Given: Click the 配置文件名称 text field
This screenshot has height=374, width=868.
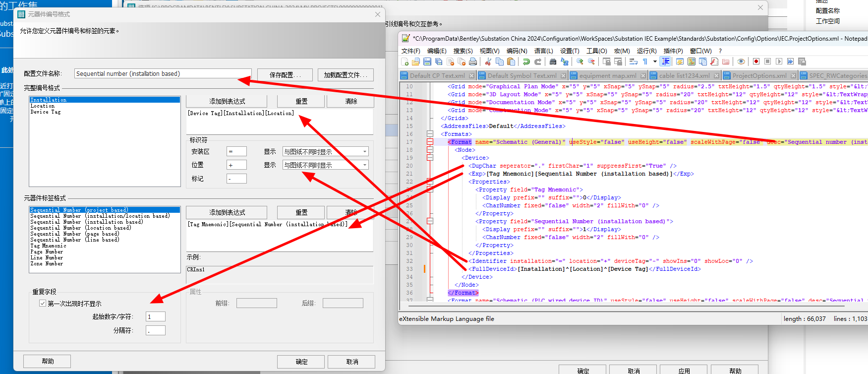Looking at the screenshot, I should 163,73.
